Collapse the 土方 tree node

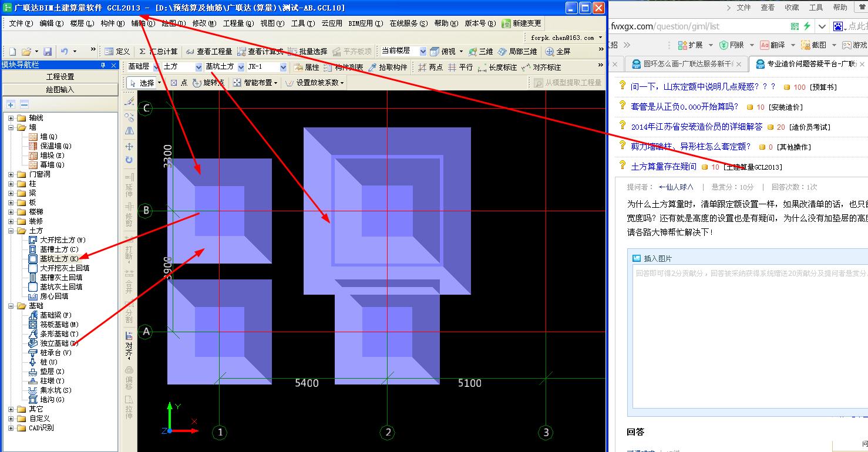pos(11,231)
